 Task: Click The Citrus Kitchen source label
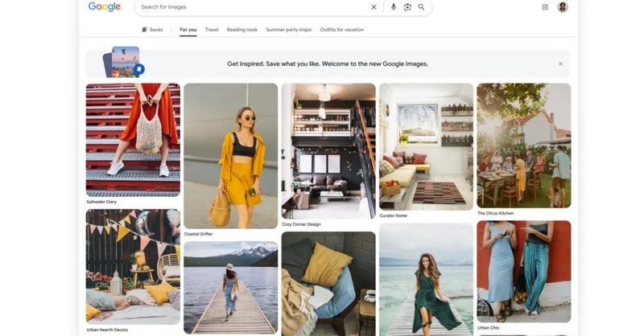495,213
